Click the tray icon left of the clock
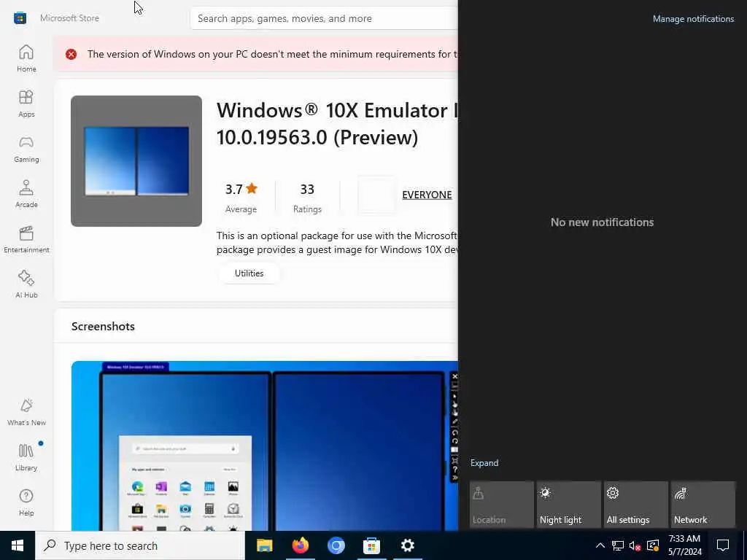The image size is (747, 560). pyautogui.click(x=653, y=545)
